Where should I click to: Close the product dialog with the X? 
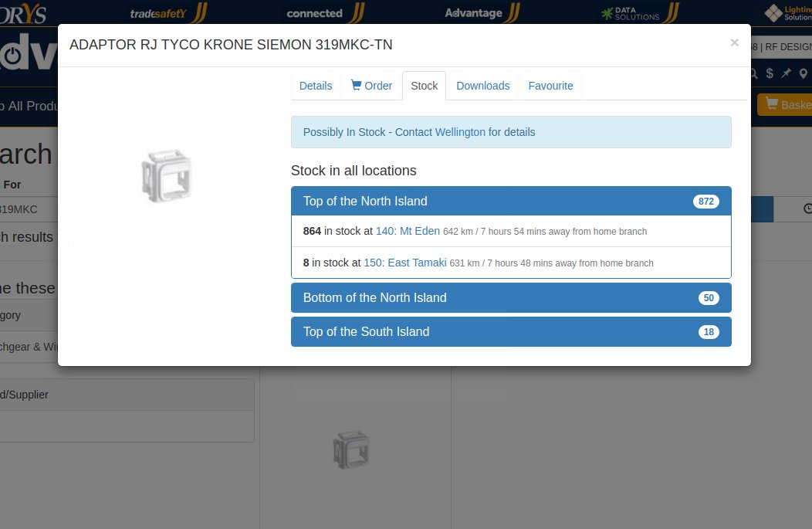pyautogui.click(x=734, y=43)
